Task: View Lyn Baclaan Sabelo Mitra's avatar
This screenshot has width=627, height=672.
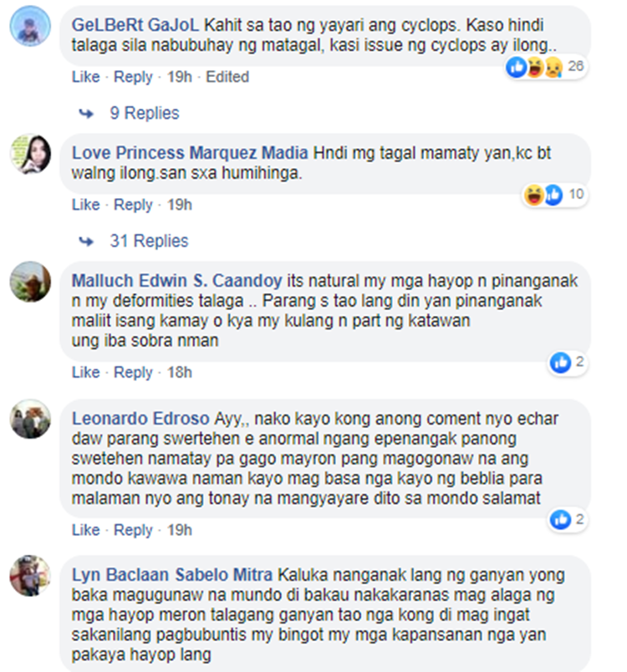Action: pos(30,576)
